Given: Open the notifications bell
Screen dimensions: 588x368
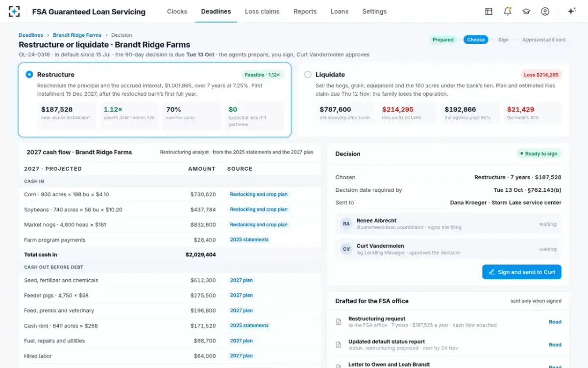Looking at the screenshot, I should pyautogui.click(x=508, y=11).
